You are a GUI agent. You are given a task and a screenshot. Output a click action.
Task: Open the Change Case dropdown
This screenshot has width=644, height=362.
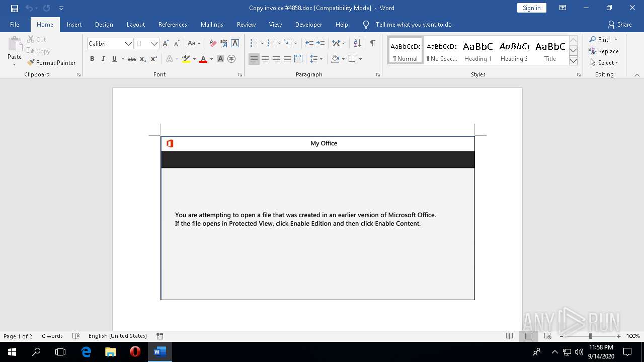pos(194,44)
